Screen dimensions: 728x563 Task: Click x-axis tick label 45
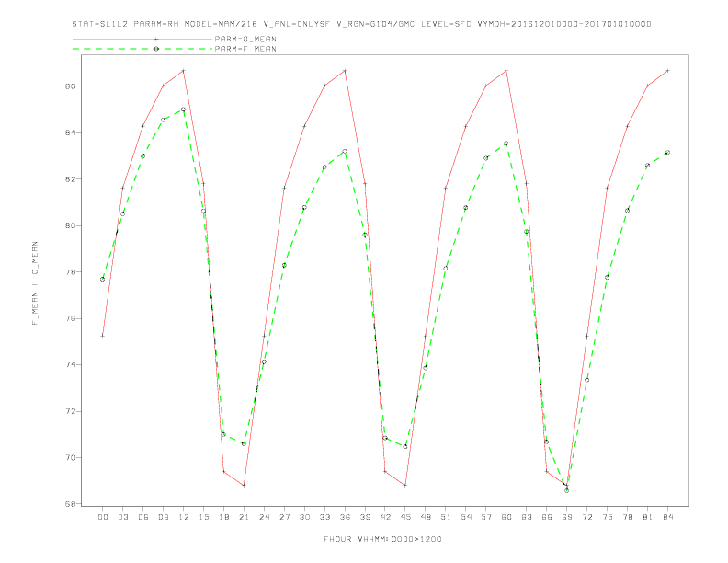[405, 517]
